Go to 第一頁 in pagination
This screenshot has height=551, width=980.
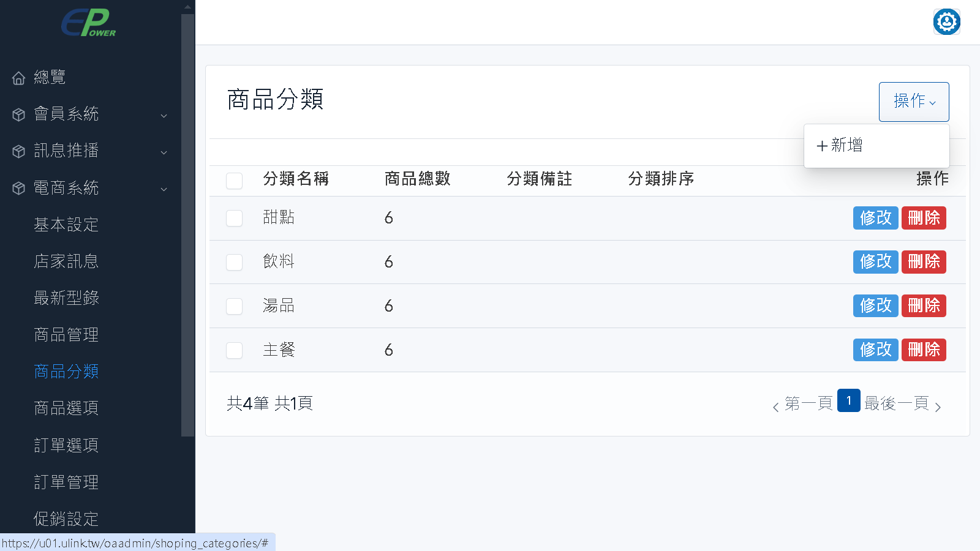(x=809, y=403)
